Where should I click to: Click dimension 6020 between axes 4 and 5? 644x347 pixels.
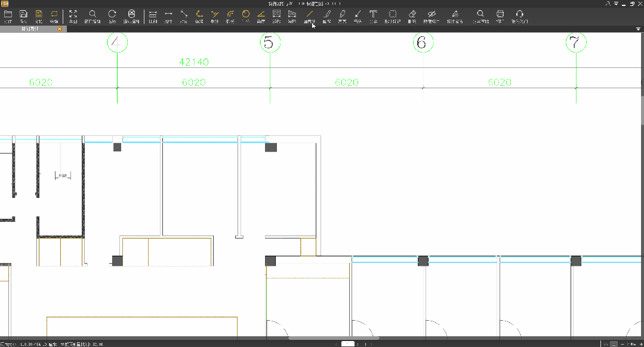(194, 82)
